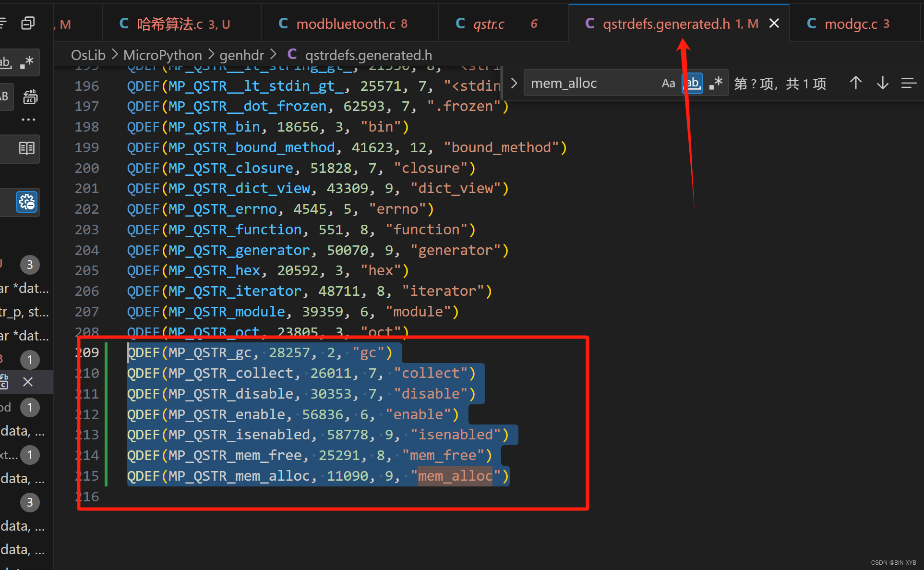Toggle exclude settings gear icon

[x=27, y=202]
